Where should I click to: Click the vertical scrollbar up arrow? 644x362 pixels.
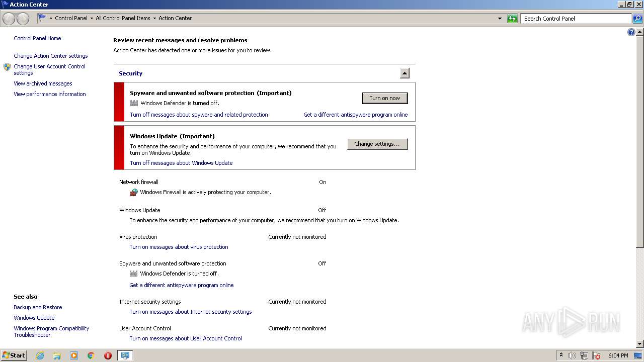click(x=640, y=32)
